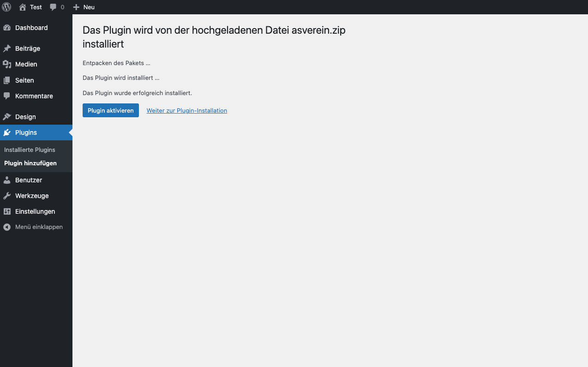588x367 pixels.
Task: Click the Einstellungen sliders icon
Action: point(7,211)
